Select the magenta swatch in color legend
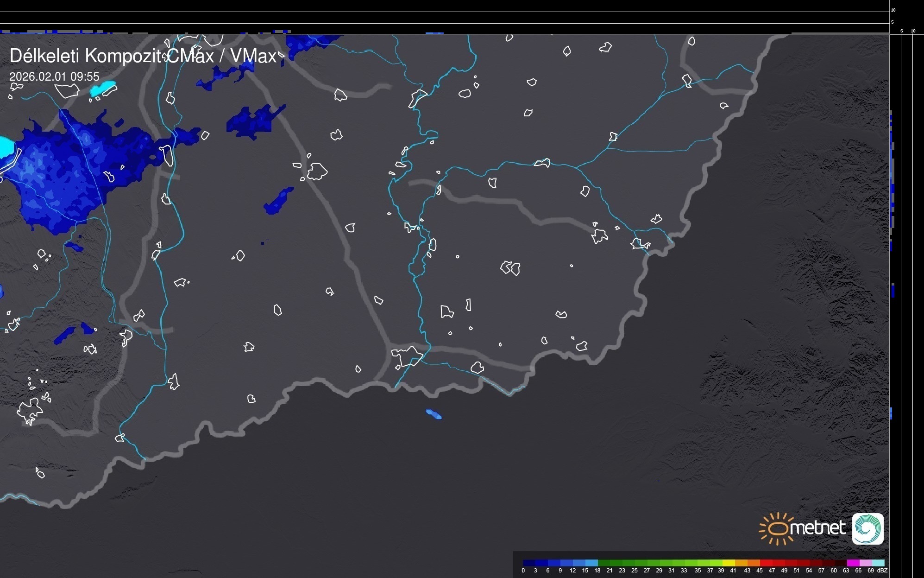Screen dimensions: 924x578 [x=853, y=563]
